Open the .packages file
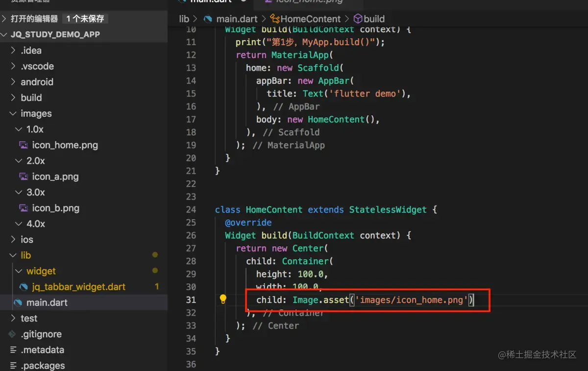 [43, 366]
